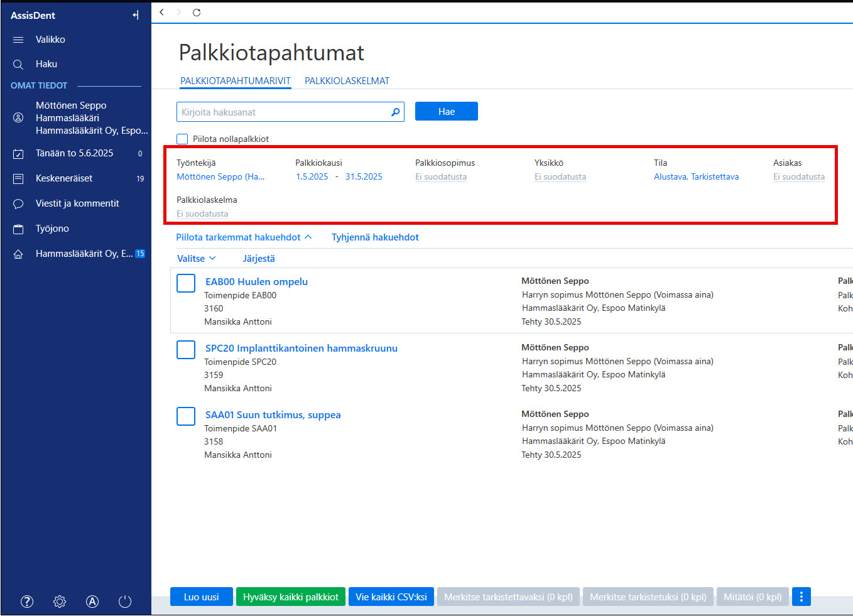This screenshot has width=853, height=616.
Task: Tick the checkbox for EAB00 Huulen ompelu
Action: tap(186, 283)
